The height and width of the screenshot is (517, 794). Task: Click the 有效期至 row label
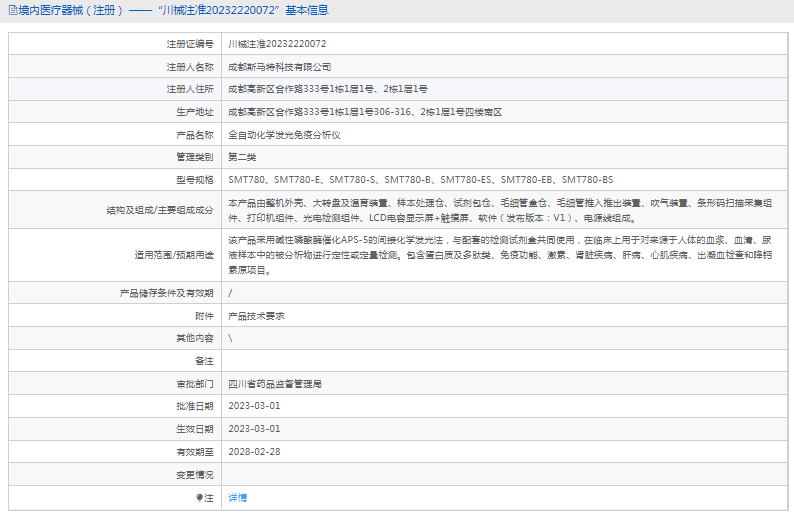coord(195,452)
